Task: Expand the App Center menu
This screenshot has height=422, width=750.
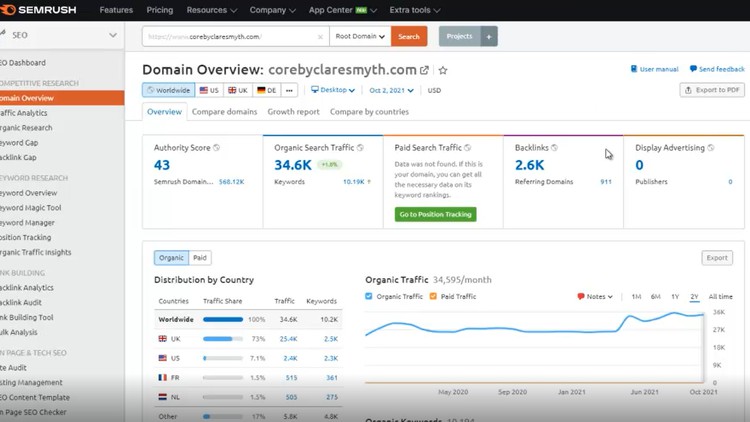Action: point(342,10)
